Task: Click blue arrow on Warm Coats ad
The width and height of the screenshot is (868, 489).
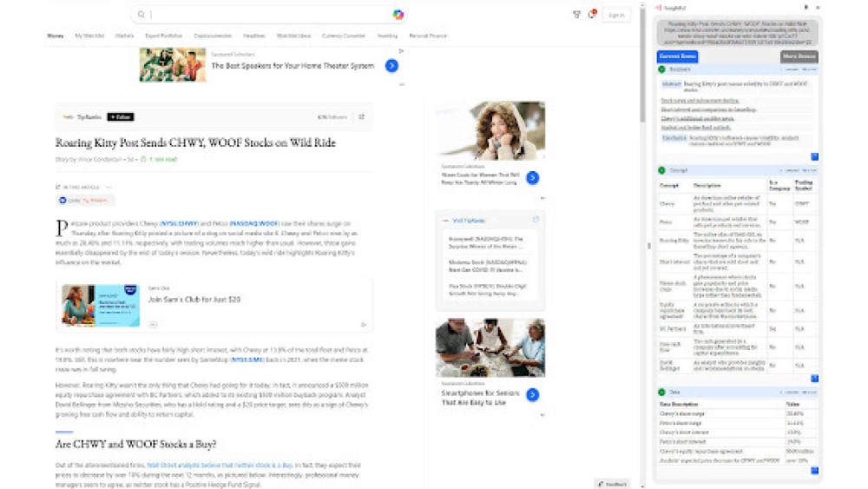Action: point(533,178)
